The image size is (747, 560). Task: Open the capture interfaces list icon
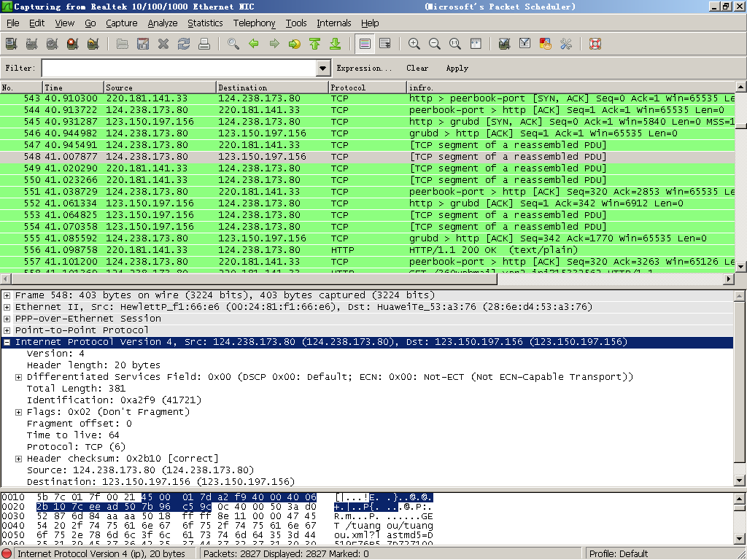(x=12, y=44)
